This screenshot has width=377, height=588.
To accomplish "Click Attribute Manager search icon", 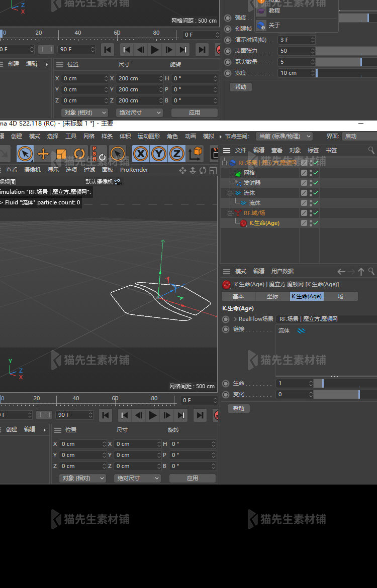I will coord(371,271).
